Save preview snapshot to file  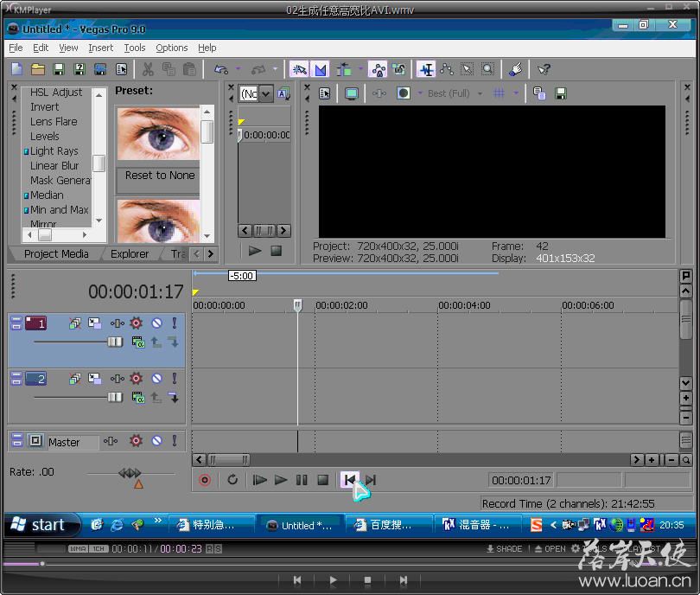coord(561,93)
